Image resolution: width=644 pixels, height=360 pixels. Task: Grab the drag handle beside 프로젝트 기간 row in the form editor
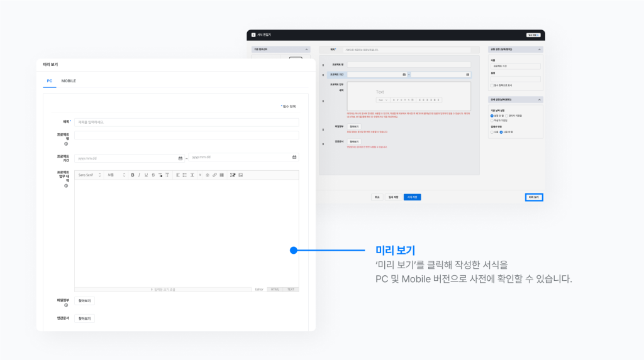[323, 75]
